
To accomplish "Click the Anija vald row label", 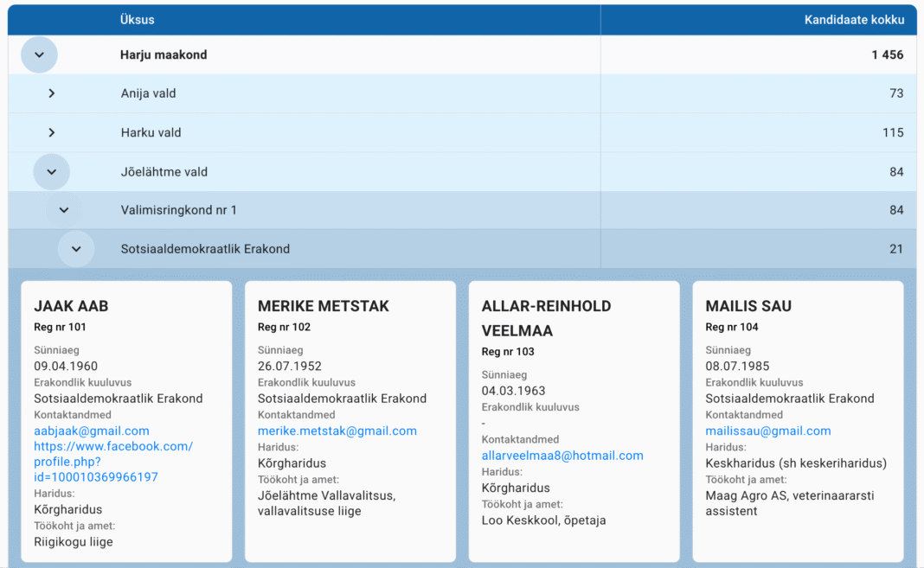I will [148, 93].
